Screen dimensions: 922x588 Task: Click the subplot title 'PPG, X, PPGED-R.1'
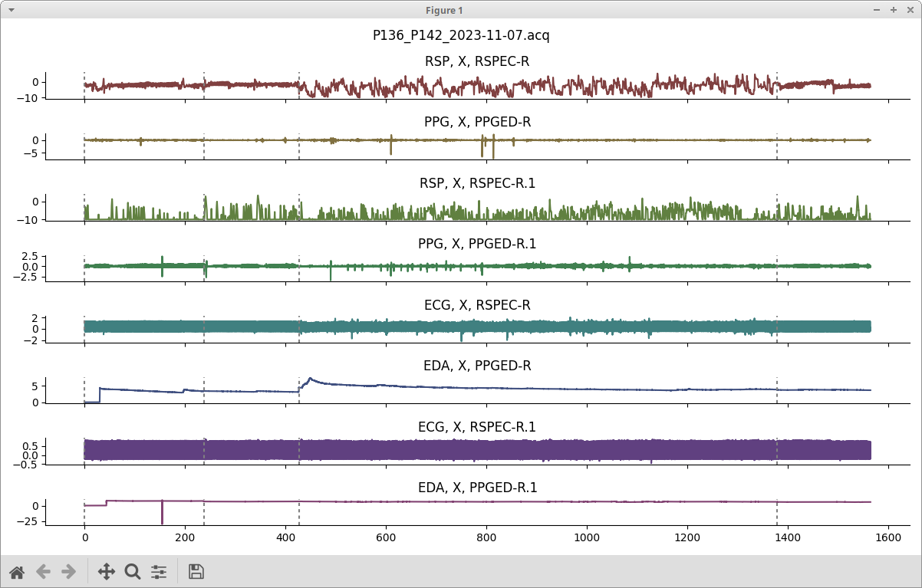point(477,244)
